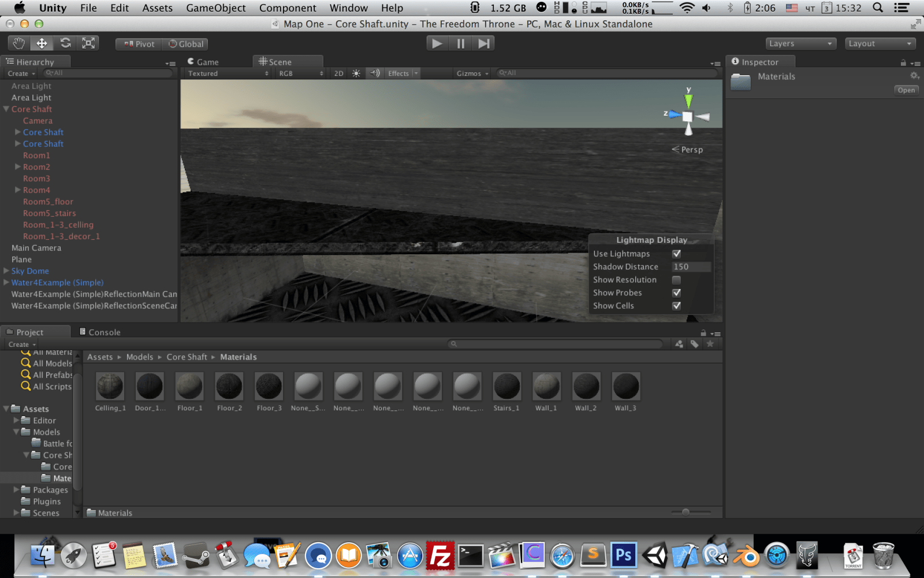Select the Stairs_1 material thumbnail
Viewport: 924px width, 578px height.
tap(506, 386)
